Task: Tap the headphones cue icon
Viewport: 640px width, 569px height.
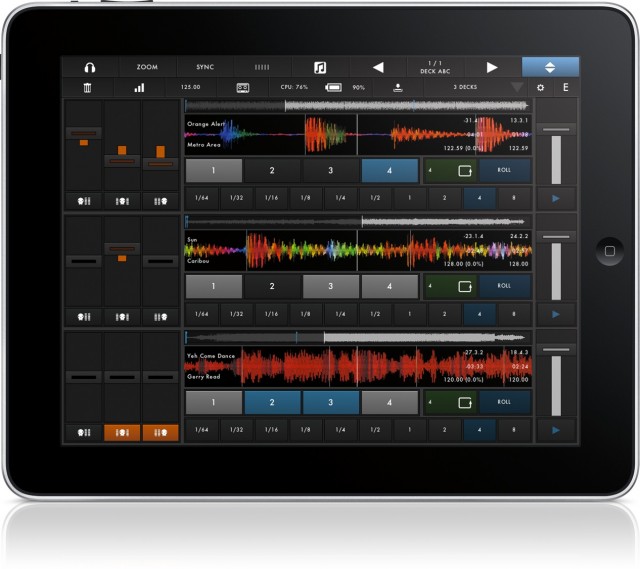Action: pos(89,67)
